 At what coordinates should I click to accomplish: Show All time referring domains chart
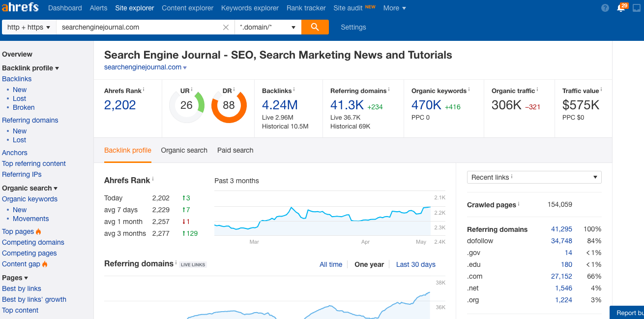(331, 264)
